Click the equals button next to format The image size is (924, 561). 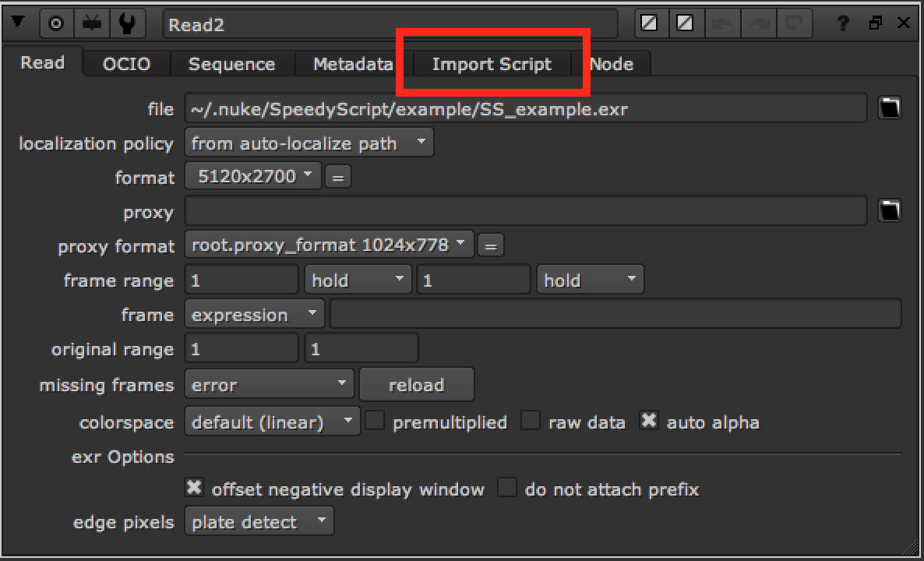(338, 177)
